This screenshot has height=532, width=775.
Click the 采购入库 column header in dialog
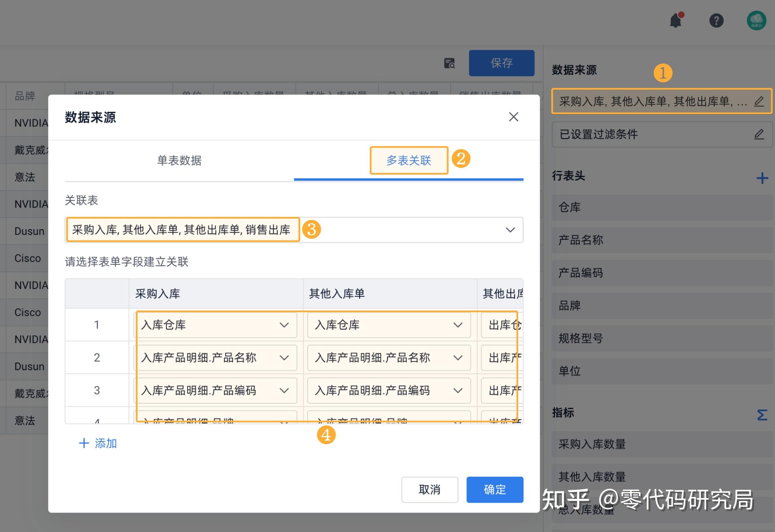click(216, 293)
